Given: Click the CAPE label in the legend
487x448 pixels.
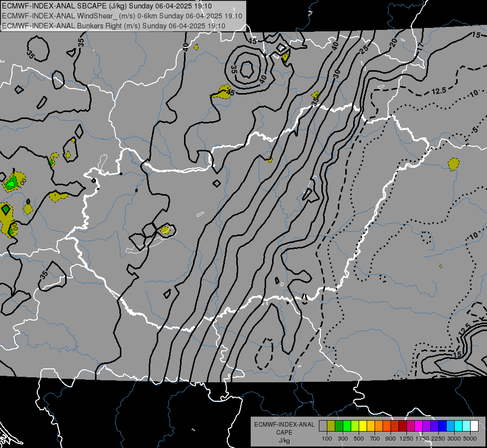Looking at the screenshot, I should coord(284,433).
